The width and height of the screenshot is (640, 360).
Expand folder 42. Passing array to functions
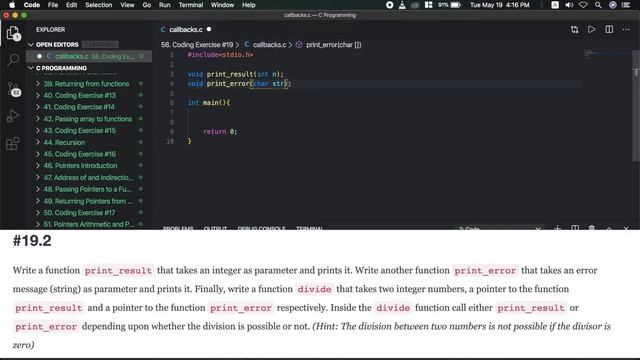[38, 119]
